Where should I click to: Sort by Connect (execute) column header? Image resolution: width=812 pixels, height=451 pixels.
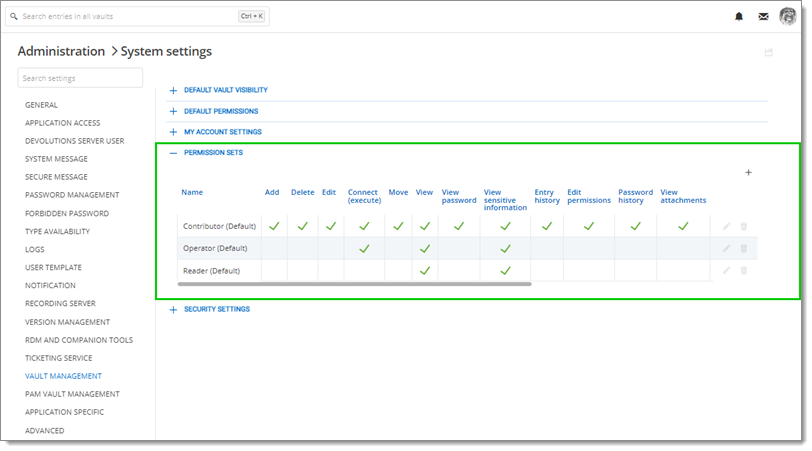(365, 196)
